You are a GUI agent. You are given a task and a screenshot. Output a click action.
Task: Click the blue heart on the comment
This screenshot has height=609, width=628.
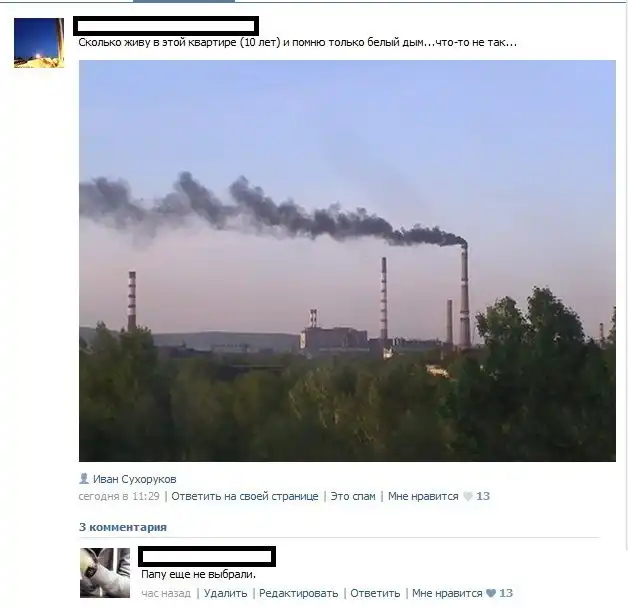(x=491, y=593)
